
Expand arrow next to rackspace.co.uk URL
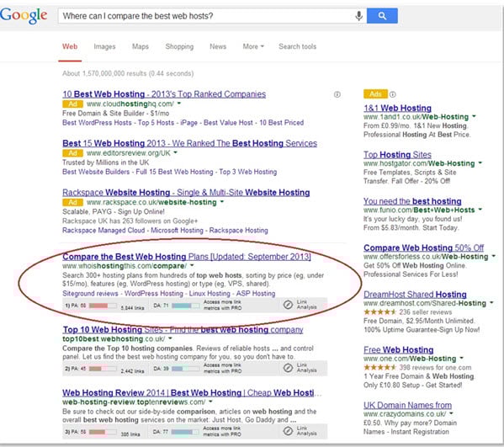[x=222, y=202]
